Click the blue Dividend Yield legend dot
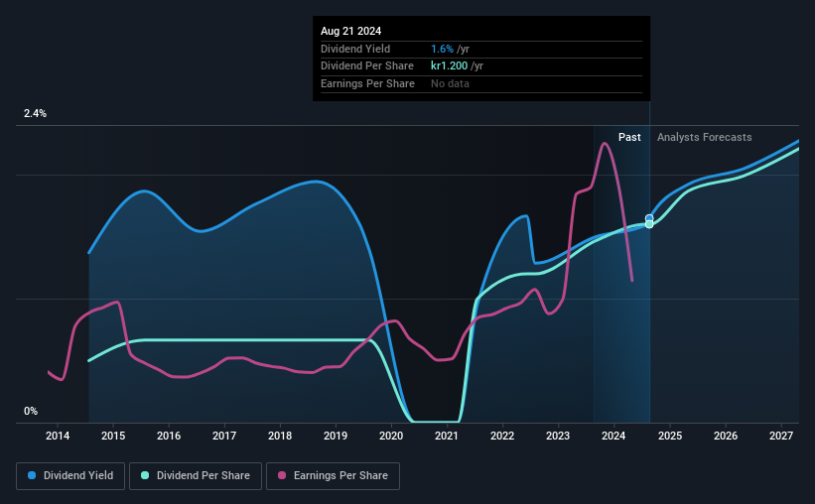Viewport: 815px width, 504px height. coord(32,475)
